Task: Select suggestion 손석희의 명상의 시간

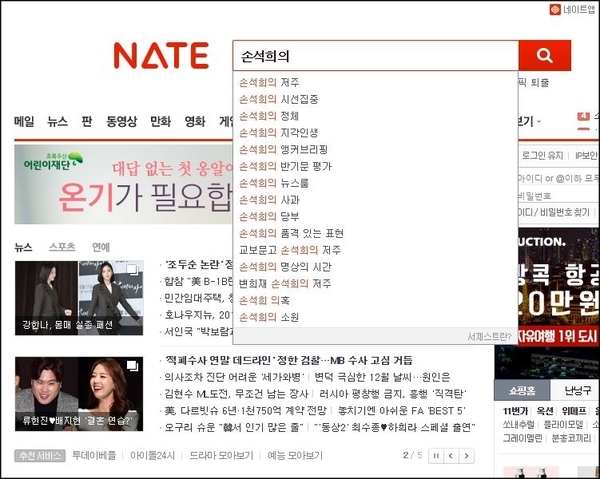Action: tap(285, 267)
